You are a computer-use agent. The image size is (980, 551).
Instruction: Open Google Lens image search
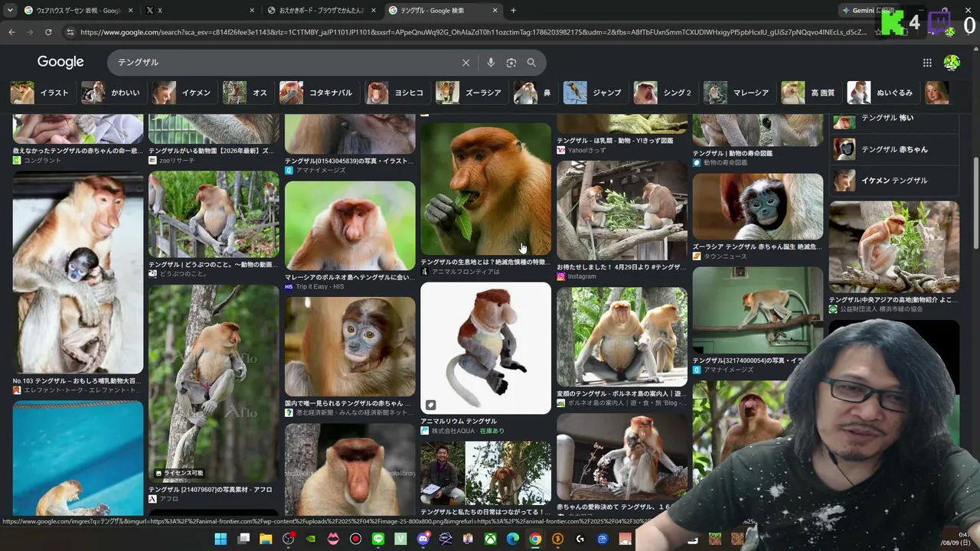[511, 63]
